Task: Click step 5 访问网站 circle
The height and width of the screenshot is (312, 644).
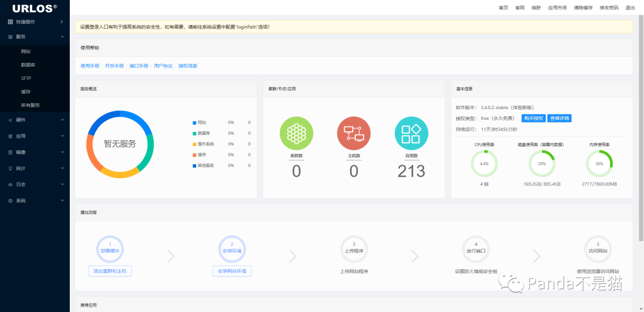Action: tap(598, 249)
